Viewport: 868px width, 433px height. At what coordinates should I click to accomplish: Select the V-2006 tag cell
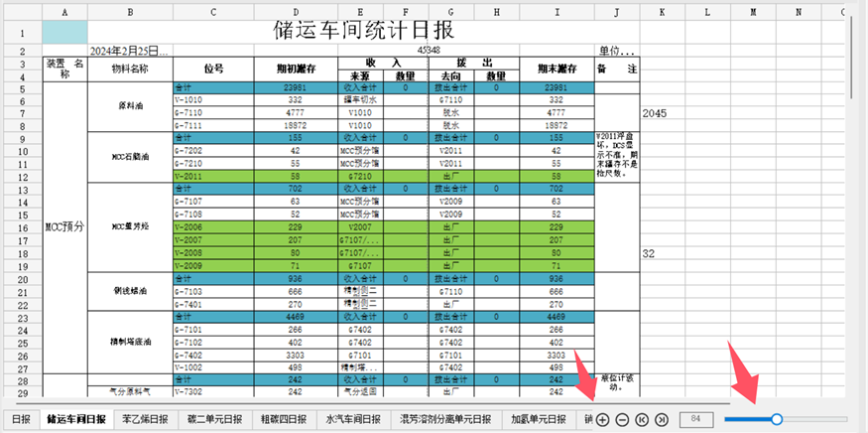click(x=213, y=227)
